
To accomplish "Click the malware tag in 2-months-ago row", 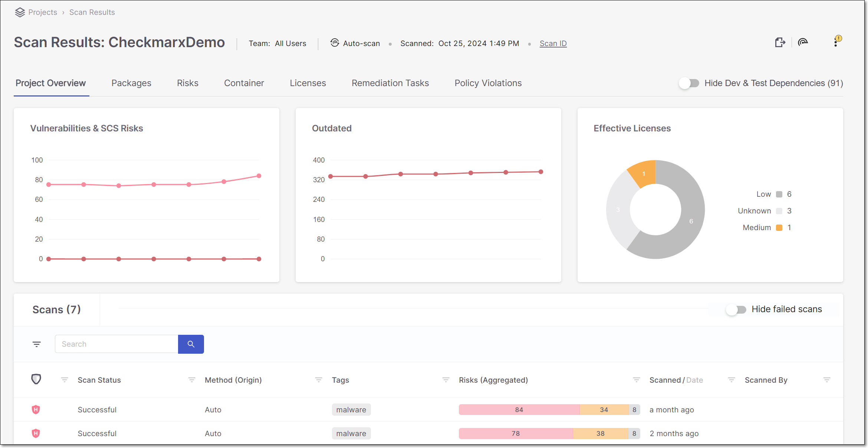I will click(351, 434).
